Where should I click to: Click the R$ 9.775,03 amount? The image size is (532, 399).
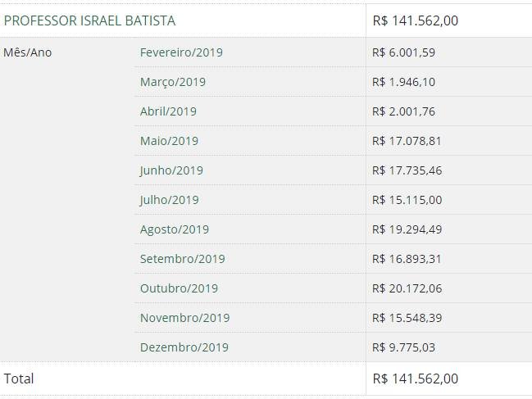403,347
